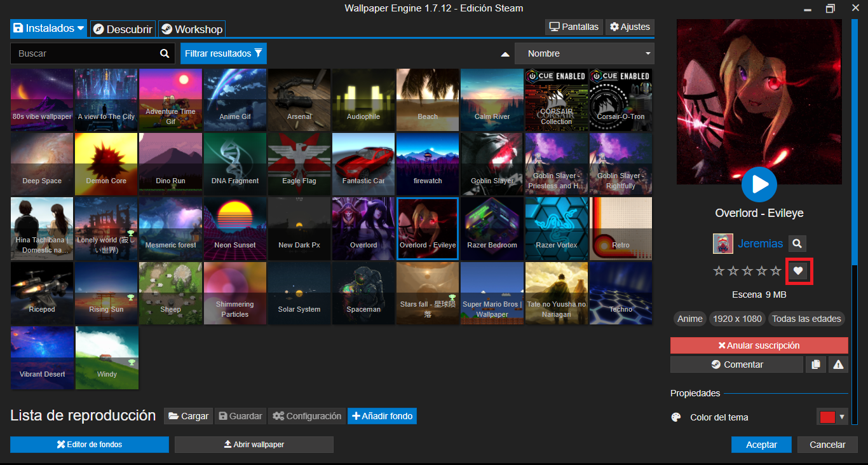Click the Cancelar button

(827, 445)
